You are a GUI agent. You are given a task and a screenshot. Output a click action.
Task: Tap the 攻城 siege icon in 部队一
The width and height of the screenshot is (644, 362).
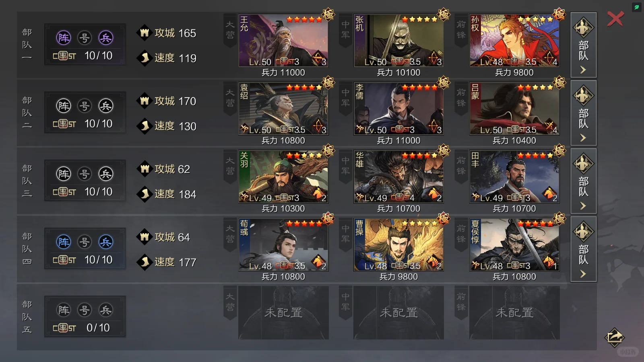click(144, 33)
